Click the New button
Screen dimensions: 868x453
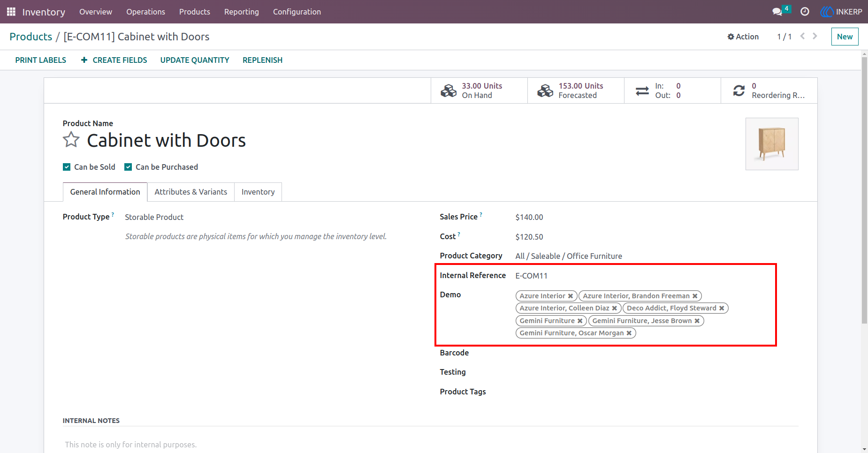(x=845, y=37)
